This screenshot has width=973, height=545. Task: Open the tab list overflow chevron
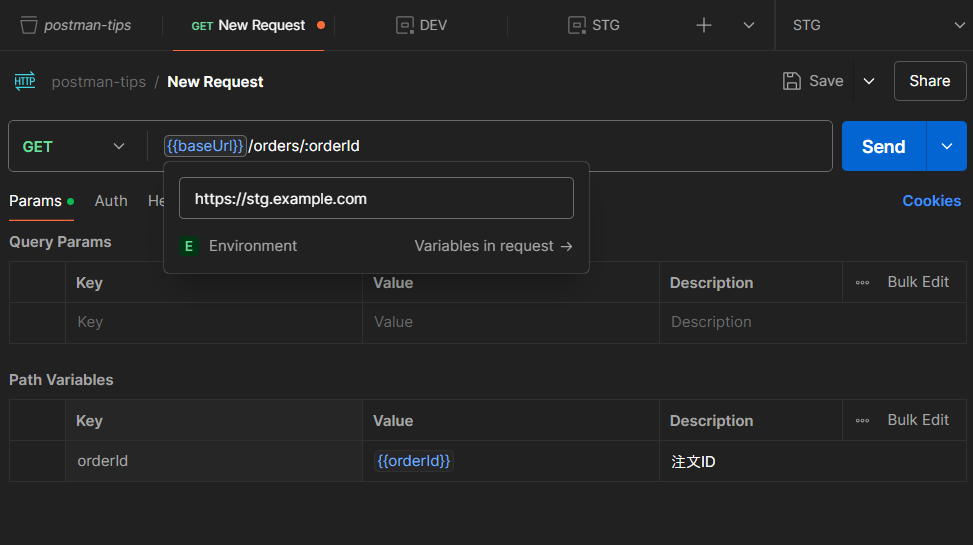[749, 25]
